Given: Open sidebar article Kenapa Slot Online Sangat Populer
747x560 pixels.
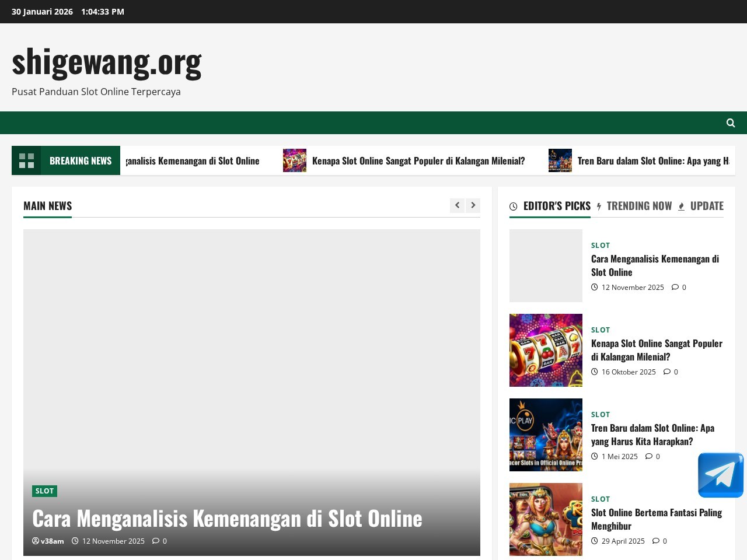Looking at the screenshot, I should coord(657,350).
